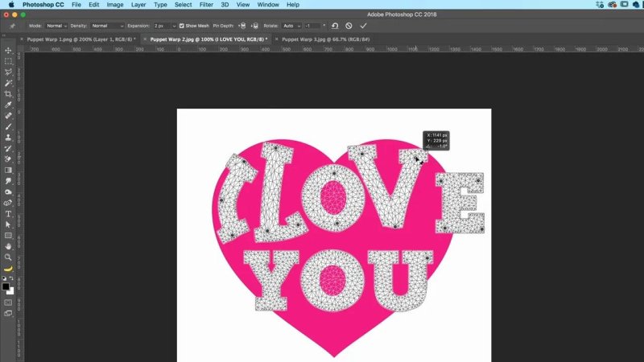Open the Layer menu

click(138, 5)
